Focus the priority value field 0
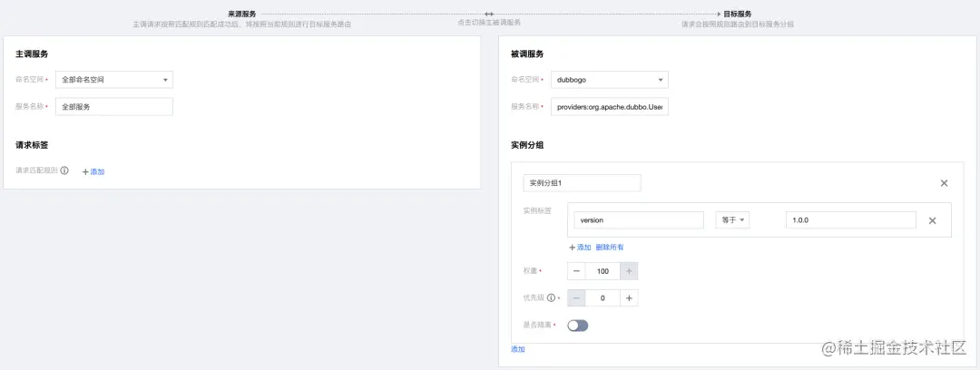This screenshot has width=980, height=370. click(x=603, y=298)
